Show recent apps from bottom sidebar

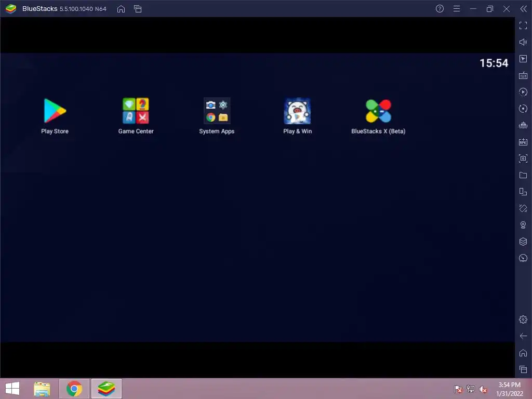523,369
